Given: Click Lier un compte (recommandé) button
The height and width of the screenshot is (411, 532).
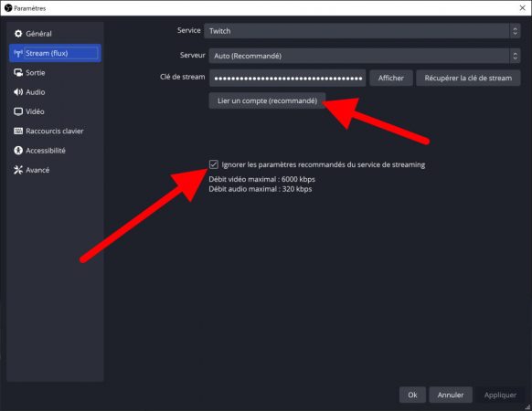Looking at the screenshot, I should tap(267, 100).
